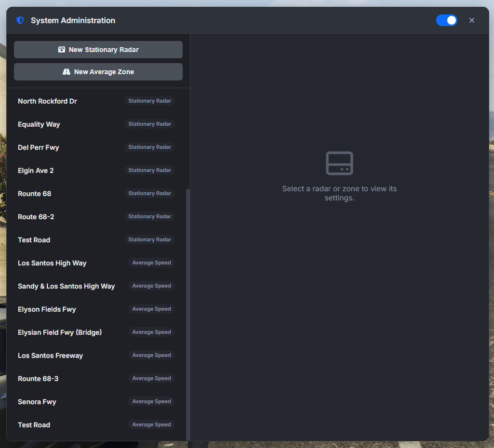494x448 pixels.
Task: Click the camera icon on New Stationary Radar
Action: (x=61, y=50)
